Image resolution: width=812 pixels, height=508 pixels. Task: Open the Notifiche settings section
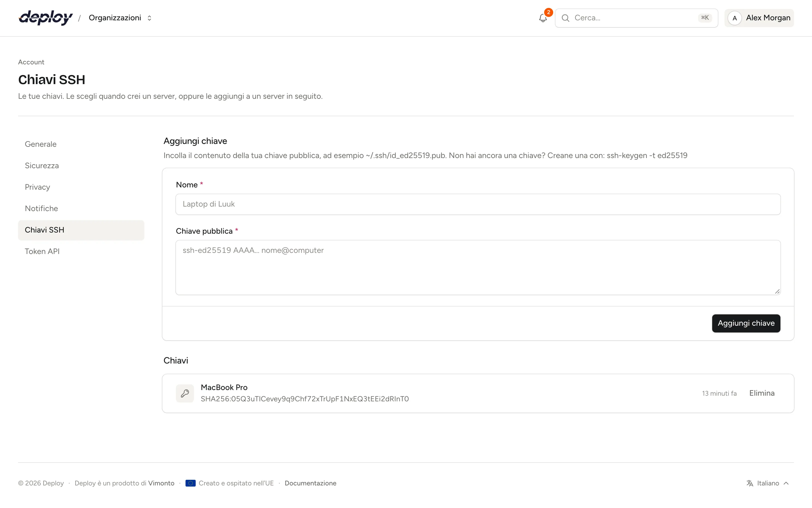pos(81,209)
